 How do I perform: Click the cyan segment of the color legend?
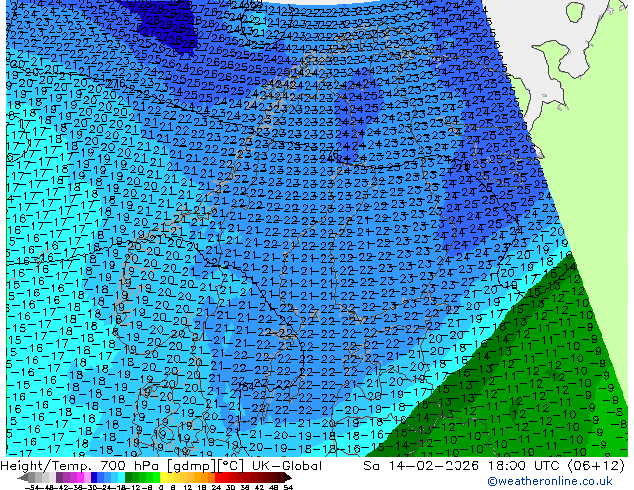click(121, 477)
